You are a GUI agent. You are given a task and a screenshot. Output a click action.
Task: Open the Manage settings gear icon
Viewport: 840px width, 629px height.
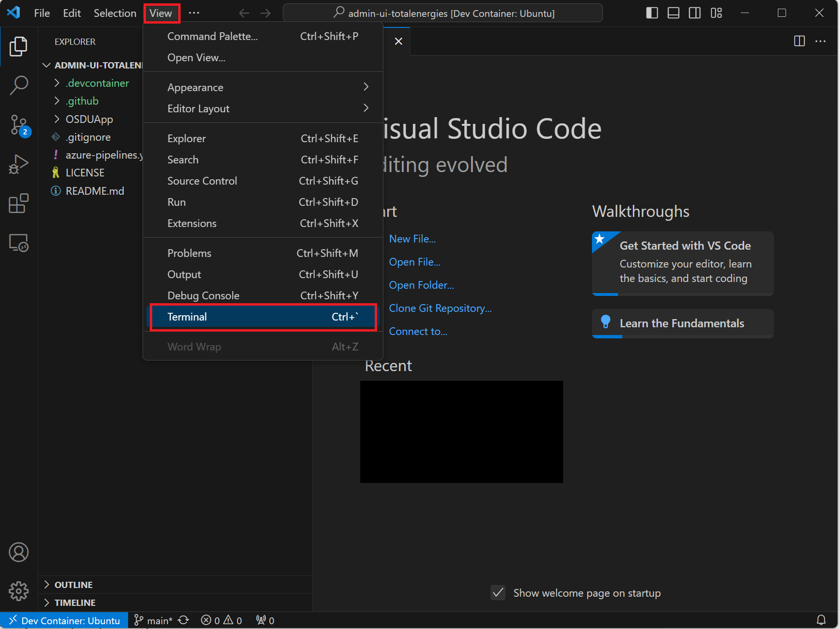18,591
